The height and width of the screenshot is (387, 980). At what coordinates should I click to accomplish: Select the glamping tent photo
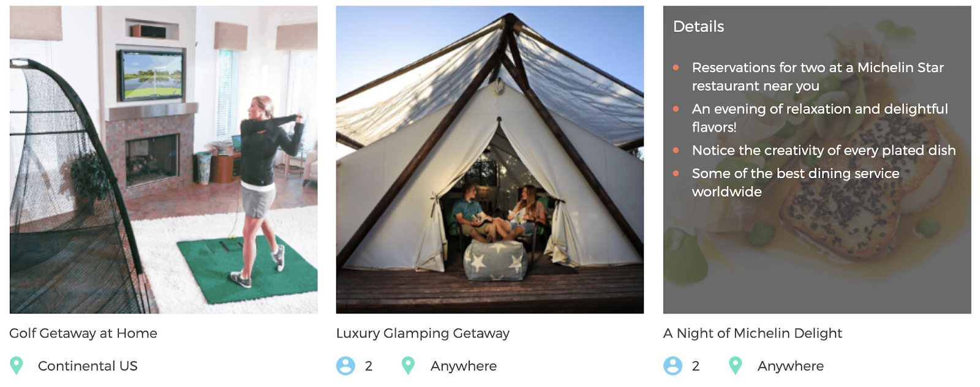click(490, 160)
